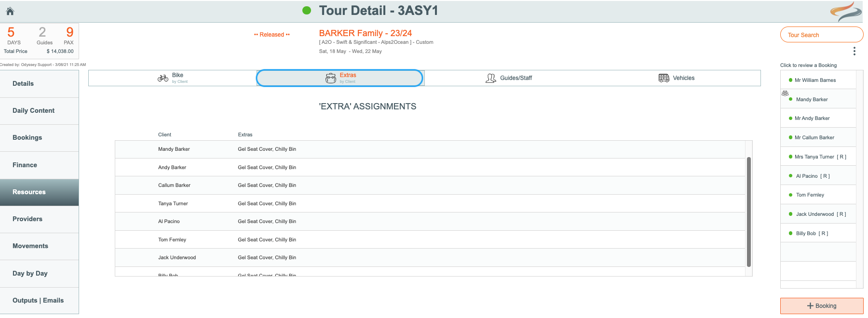The image size is (868, 318).
Task: Click the 5 DAYS counter
Action: pos(14,36)
